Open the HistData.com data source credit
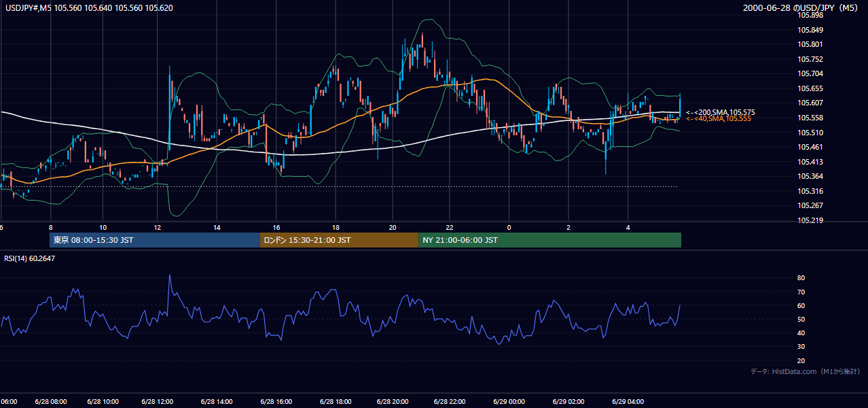This screenshot has height=408, width=868. (x=805, y=372)
